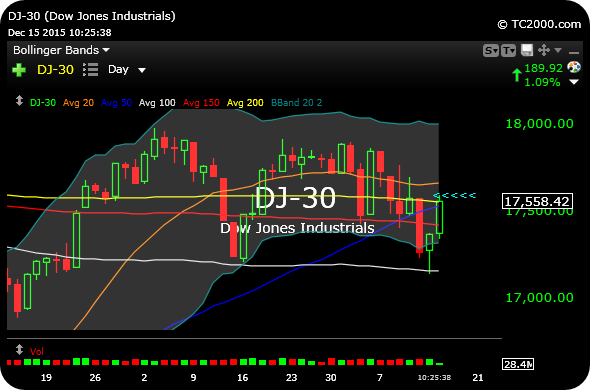The height and width of the screenshot is (390, 590).
Task: Click the price pane up-down scale arrows
Action: (x=19, y=101)
